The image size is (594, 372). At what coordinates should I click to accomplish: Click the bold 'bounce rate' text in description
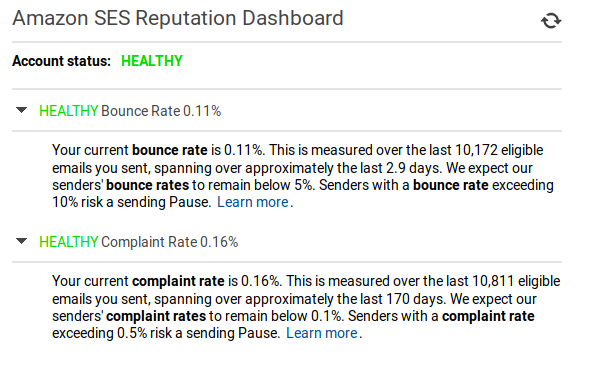pyautogui.click(x=170, y=150)
